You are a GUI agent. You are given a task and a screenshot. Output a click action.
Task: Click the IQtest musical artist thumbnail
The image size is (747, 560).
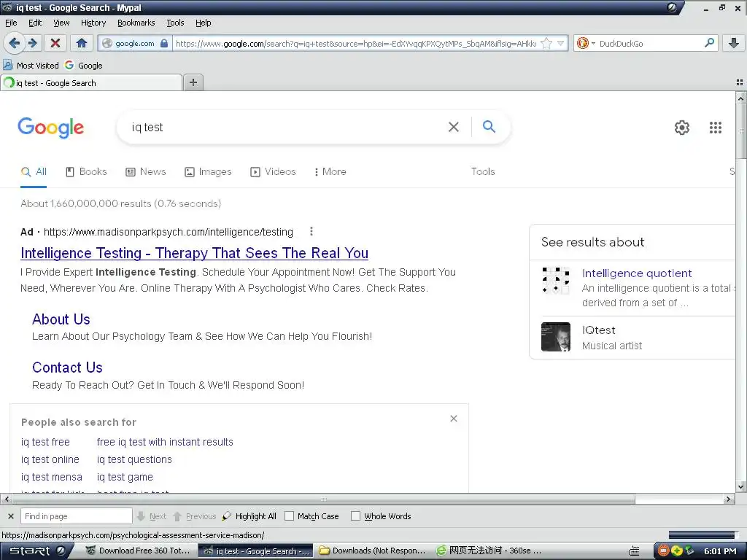pyautogui.click(x=555, y=337)
